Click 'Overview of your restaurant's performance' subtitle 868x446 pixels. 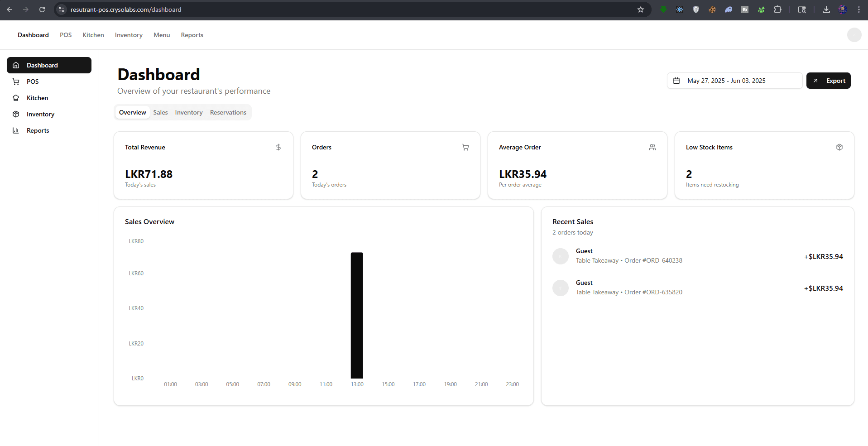[x=194, y=91]
